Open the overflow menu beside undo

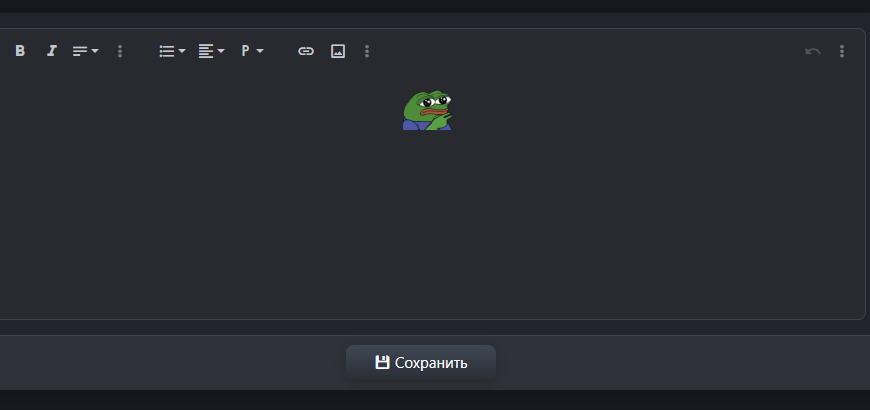[842, 51]
